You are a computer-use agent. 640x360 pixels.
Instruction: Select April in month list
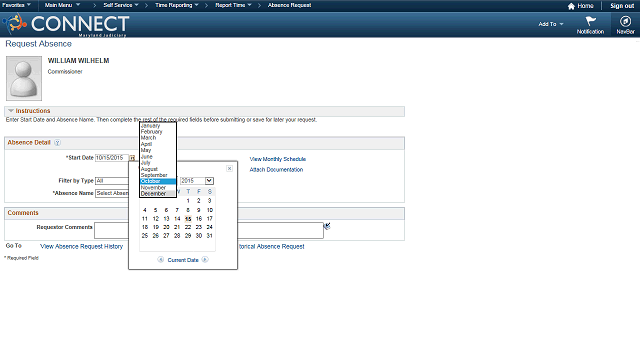158,144
